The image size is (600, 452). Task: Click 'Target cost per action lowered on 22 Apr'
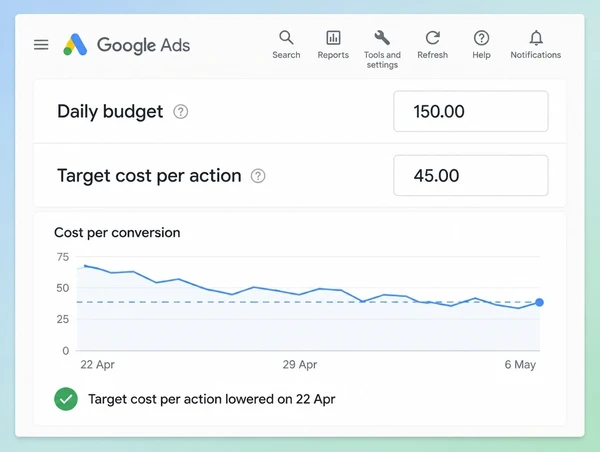click(x=212, y=399)
